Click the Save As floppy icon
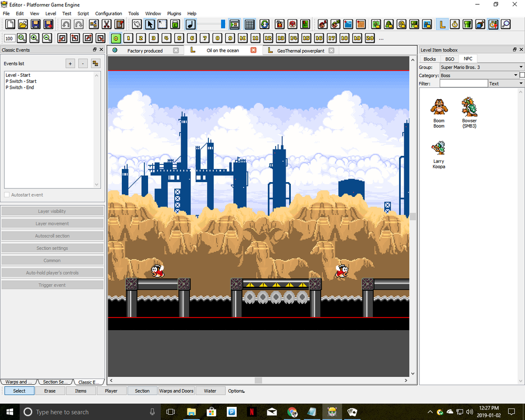 48,24
